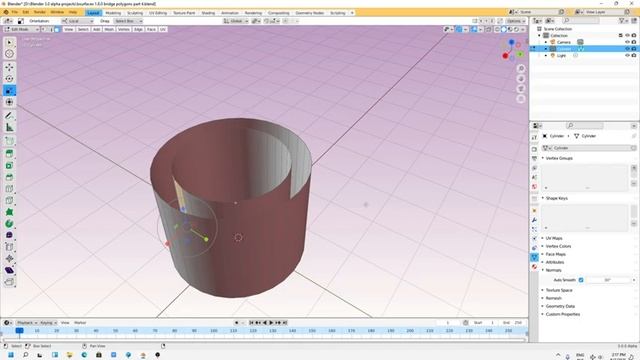Select the Smooth tool
The height and width of the screenshot is (360, 640).
click(x=9, y=235)
